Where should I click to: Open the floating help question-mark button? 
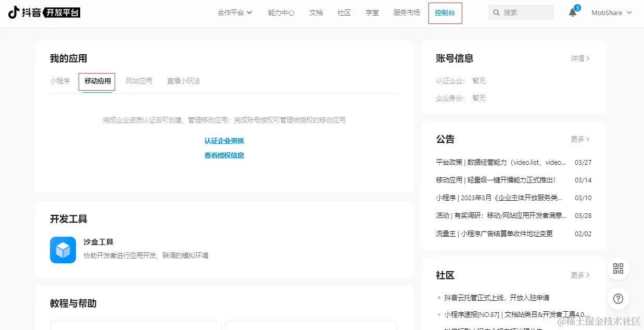click(618, 299)
